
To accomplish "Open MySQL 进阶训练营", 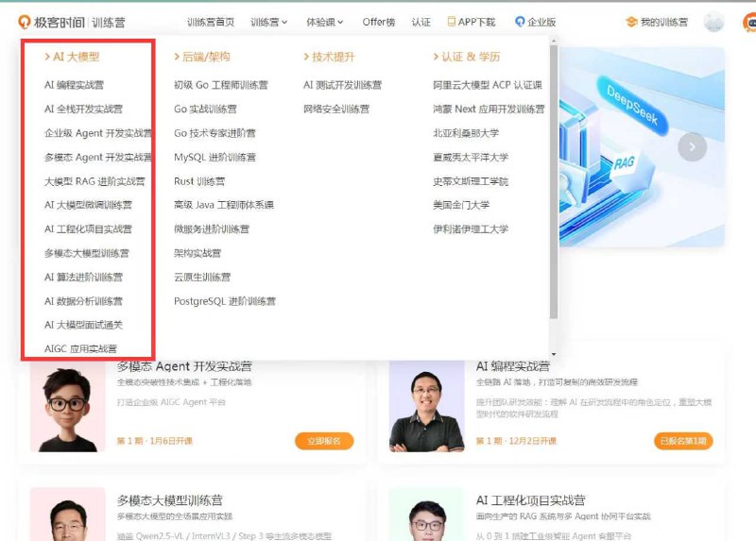I will [215, 158].
